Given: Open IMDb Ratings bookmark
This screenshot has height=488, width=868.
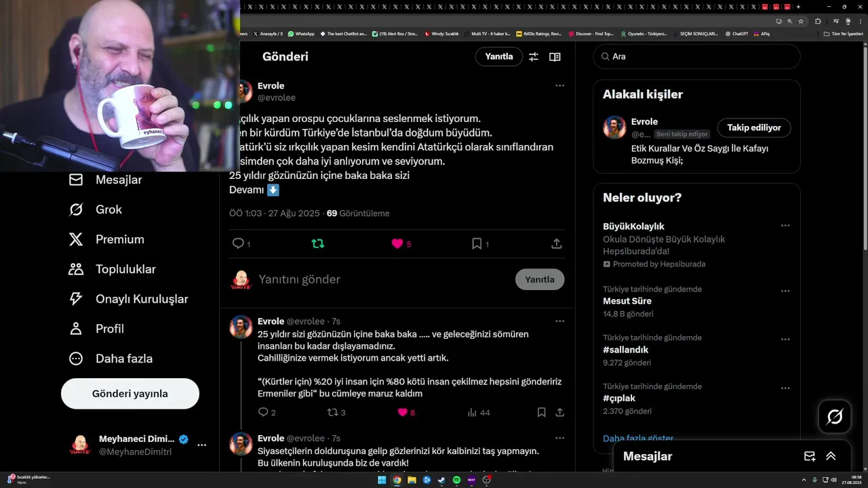Looking at the screenshot, I should [539, 33].
